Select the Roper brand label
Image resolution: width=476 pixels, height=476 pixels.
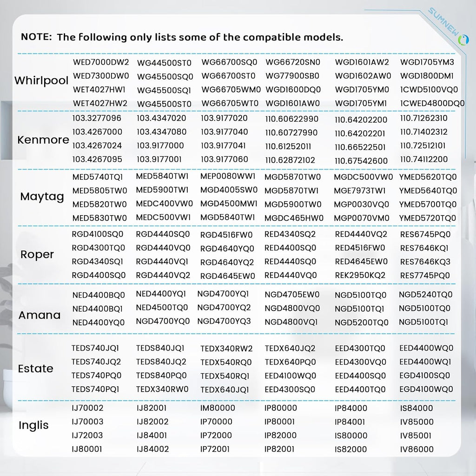pyautogui.click(x=37, y=254)
